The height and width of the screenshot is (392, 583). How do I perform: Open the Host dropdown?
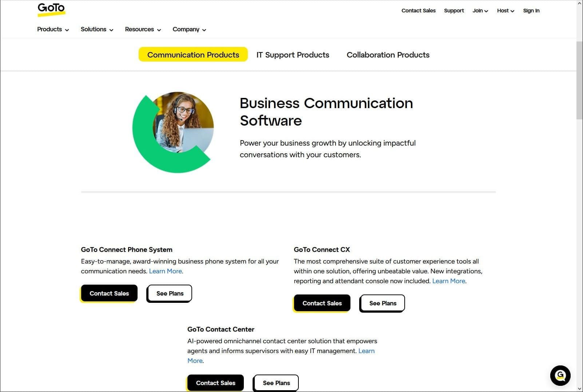(505, 11)
